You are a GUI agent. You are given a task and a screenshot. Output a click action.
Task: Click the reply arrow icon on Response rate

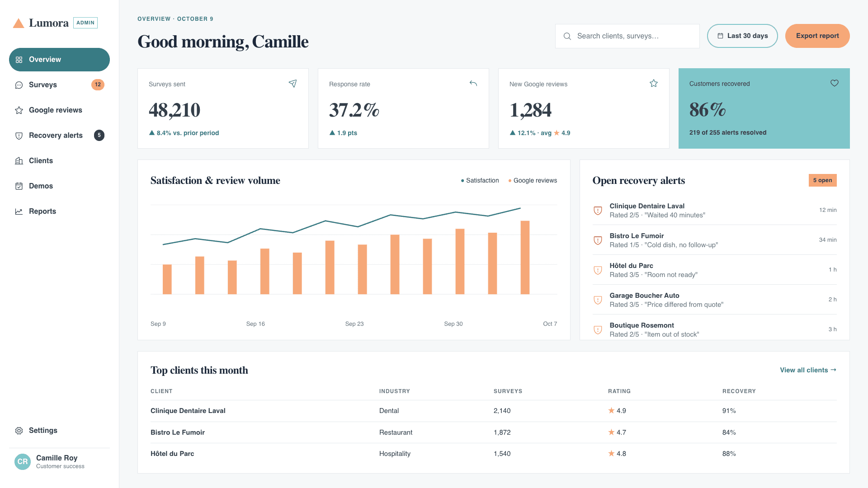tap(473, 84)
